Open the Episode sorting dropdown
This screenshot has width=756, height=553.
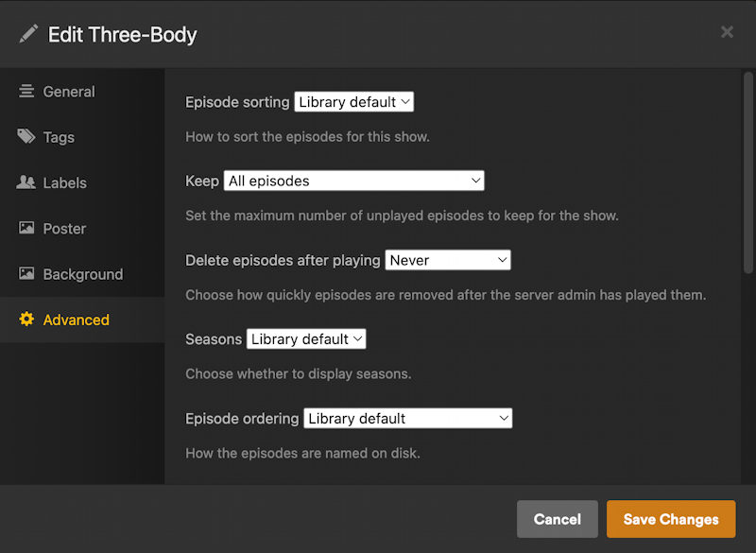353,102
